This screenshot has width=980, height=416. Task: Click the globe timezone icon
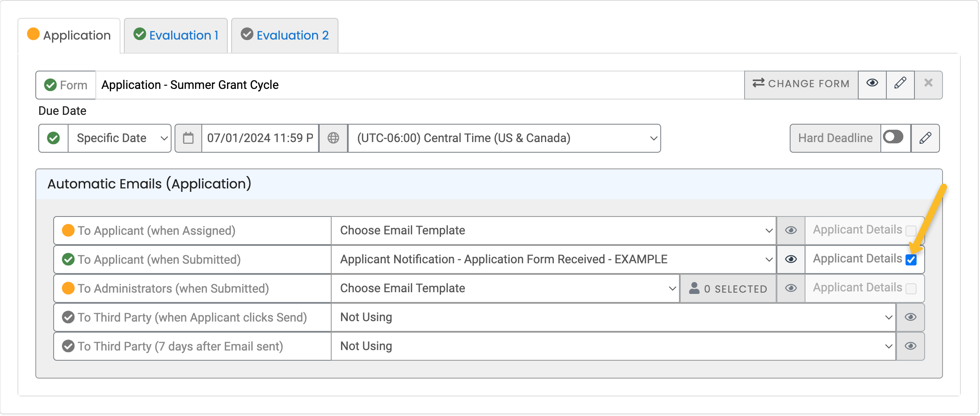333,138
